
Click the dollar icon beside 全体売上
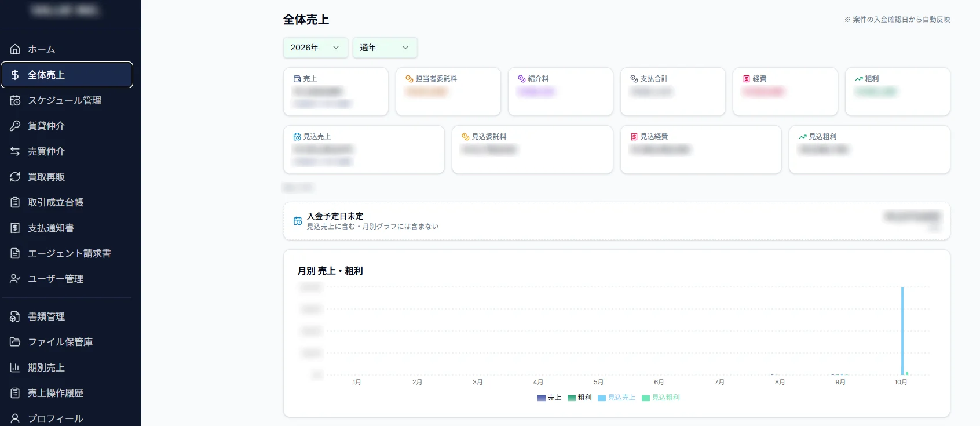15,75
